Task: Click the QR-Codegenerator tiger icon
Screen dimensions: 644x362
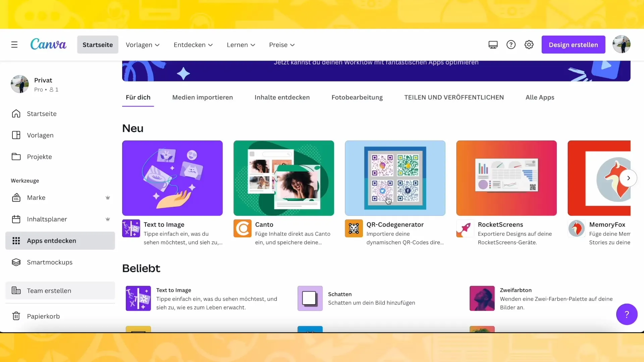Action: click(354, 228)
